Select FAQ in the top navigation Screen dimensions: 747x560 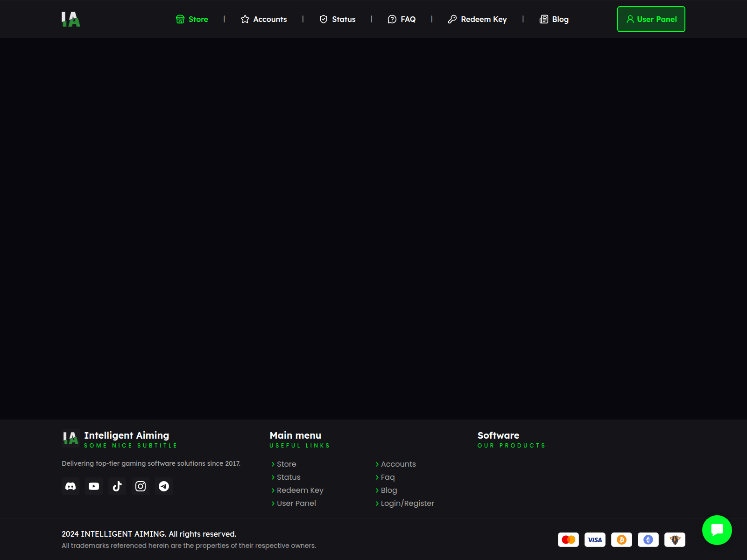point(402,19)
